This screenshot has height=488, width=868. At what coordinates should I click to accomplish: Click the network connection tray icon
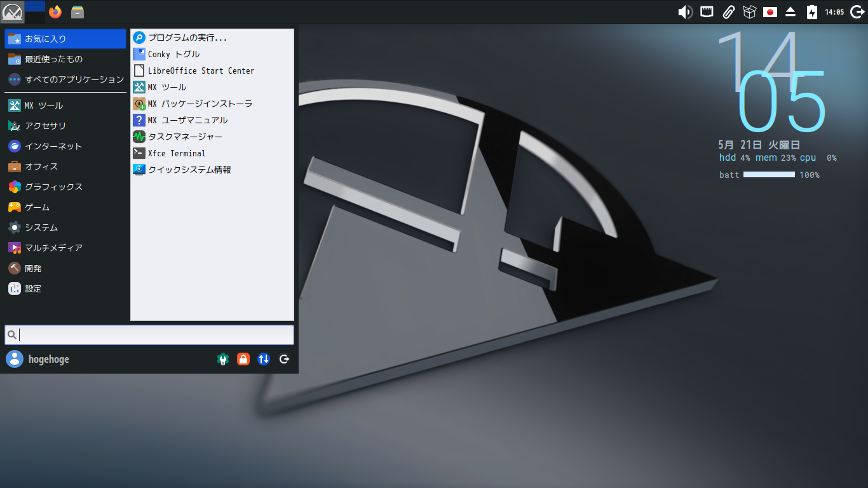point(707,11)
